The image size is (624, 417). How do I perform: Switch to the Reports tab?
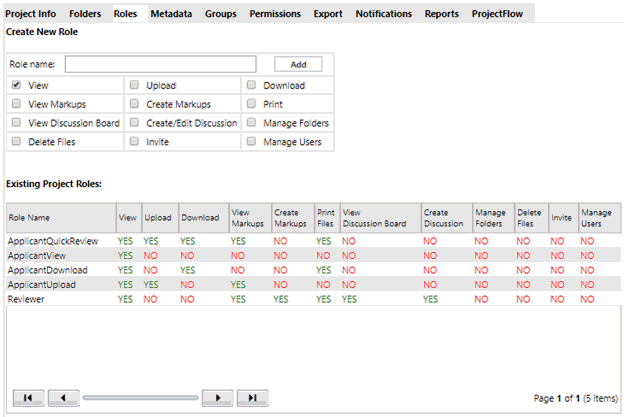[442, 14]
